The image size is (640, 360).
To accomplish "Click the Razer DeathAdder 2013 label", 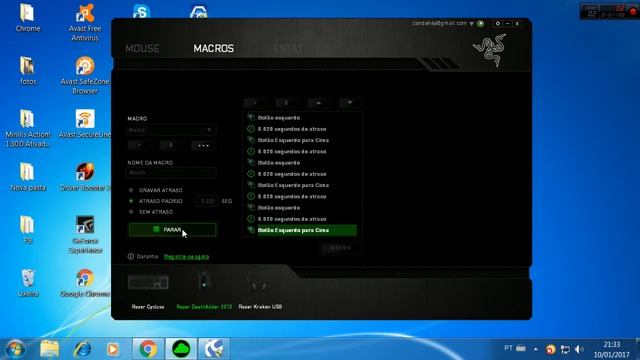I will point(204,307).
